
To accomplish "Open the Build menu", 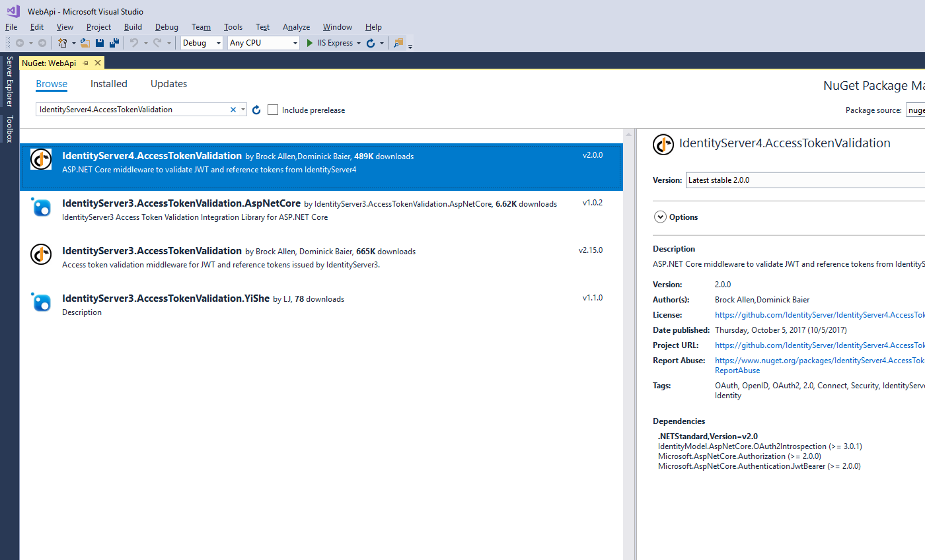I will (x=133, y=27).
